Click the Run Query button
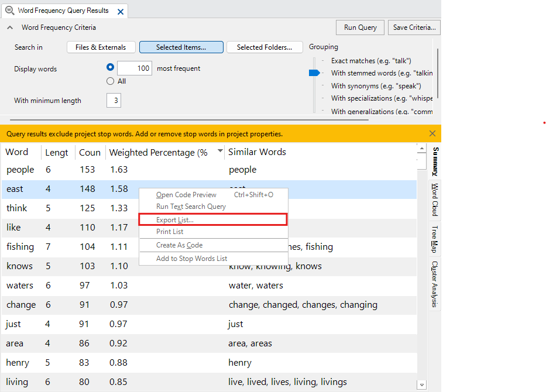The height and width of the screenshot is (392, 546). coord(360,27)
